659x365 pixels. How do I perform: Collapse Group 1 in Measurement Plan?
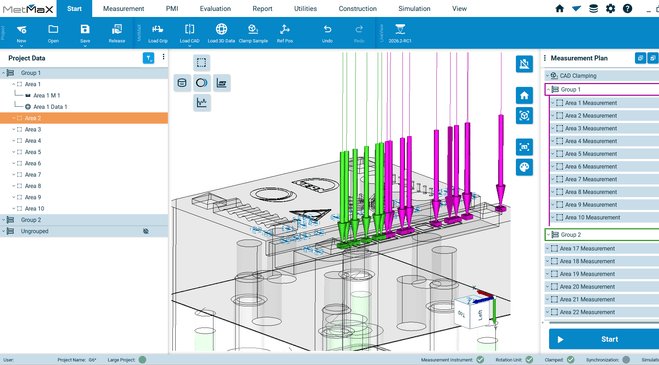tap(548, 90)
